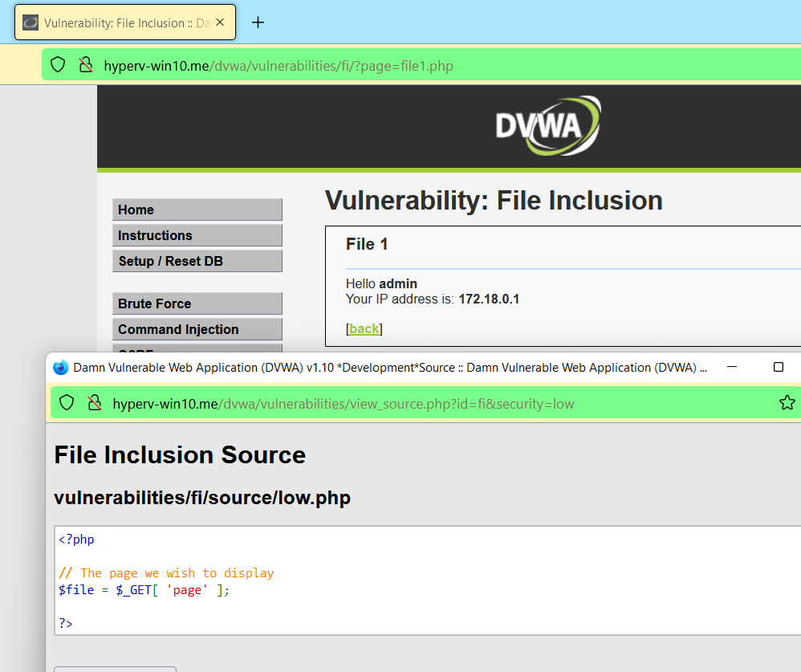
Task: Click the IP address 172.18.0.1 text
Action: (489, 299)
